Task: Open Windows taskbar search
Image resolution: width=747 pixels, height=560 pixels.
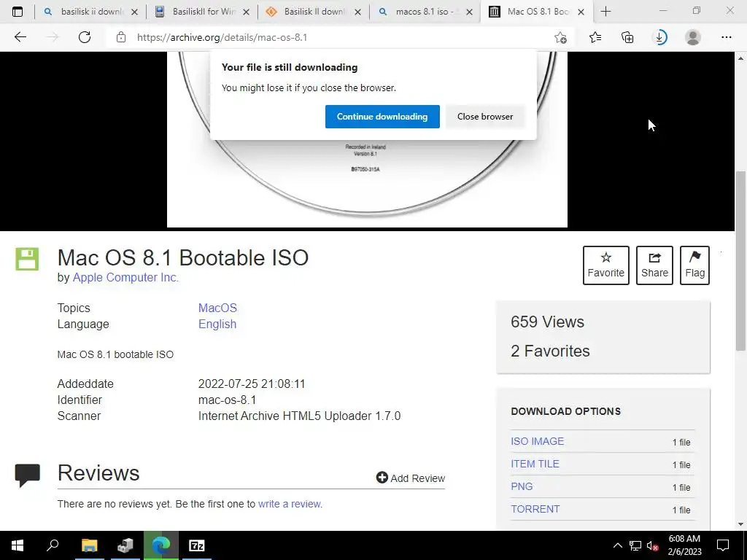Action: tap(53, 545)
